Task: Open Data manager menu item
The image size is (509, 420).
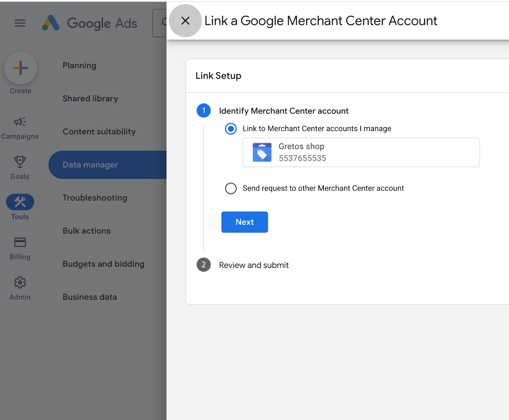Action: coord(90,165)
